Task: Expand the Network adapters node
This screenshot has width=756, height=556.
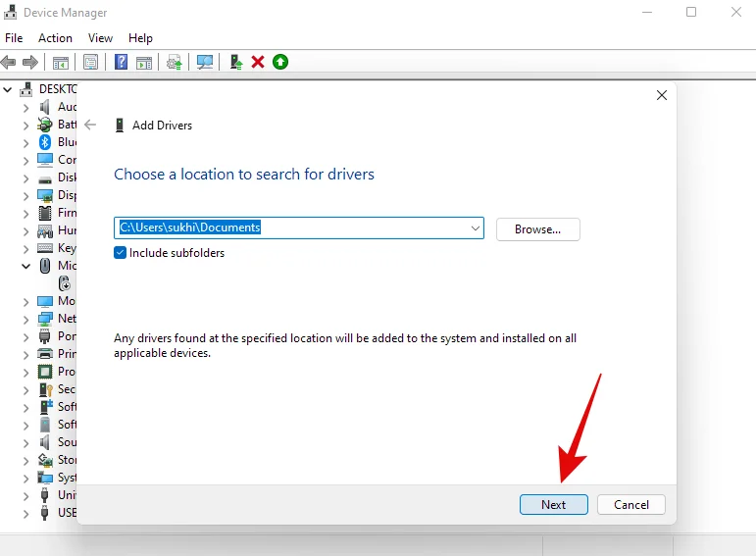Action: click(26, 320)
